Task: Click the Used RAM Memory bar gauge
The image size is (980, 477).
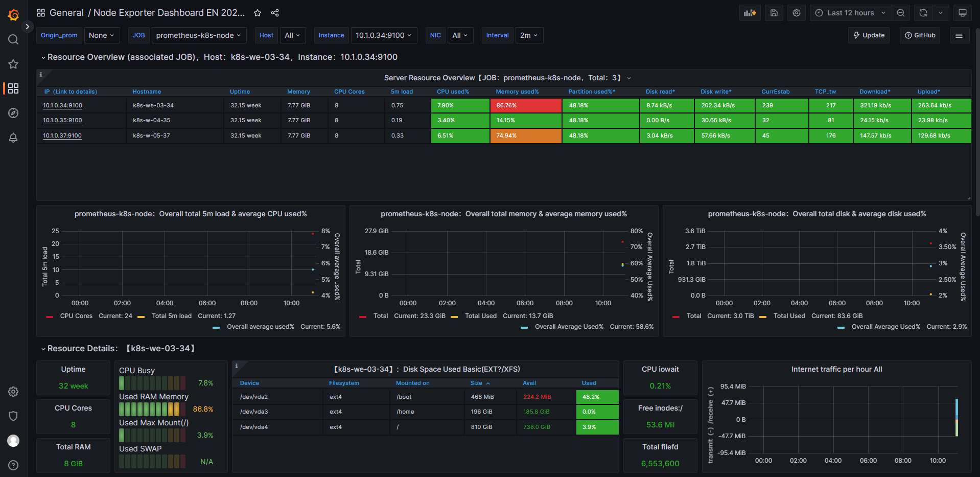Action: click(x=152, y=409)
